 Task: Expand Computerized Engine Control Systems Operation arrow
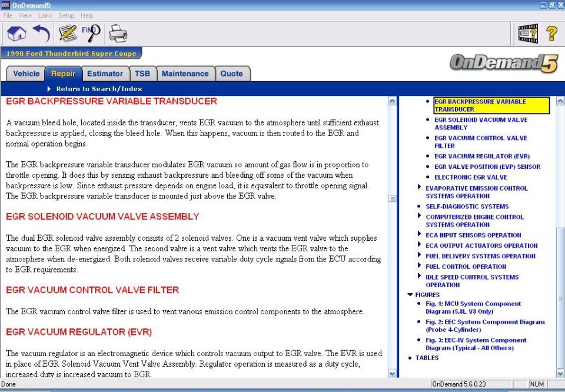click(419, 216)
